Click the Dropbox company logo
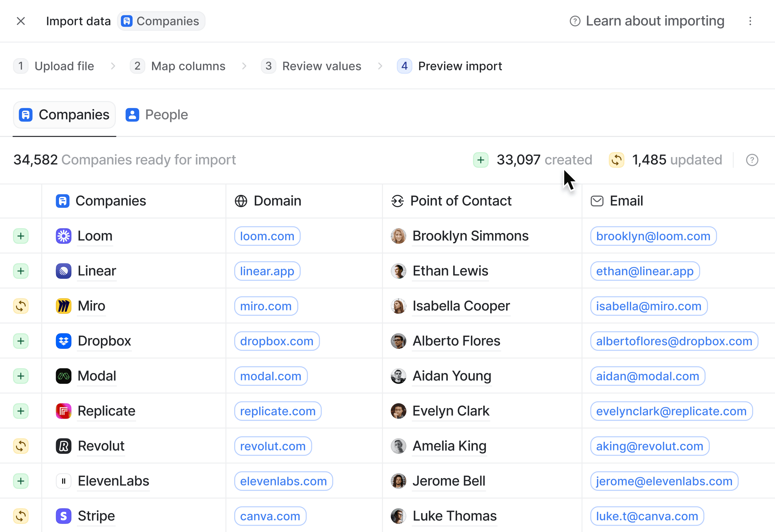The height and width of the screenshot is (532, 775). coord(64,341)
